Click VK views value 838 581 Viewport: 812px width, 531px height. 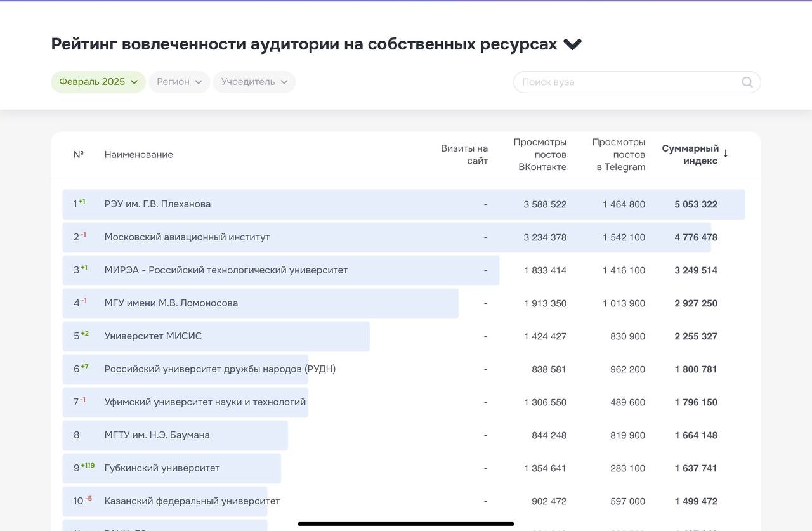pos(549,369)
